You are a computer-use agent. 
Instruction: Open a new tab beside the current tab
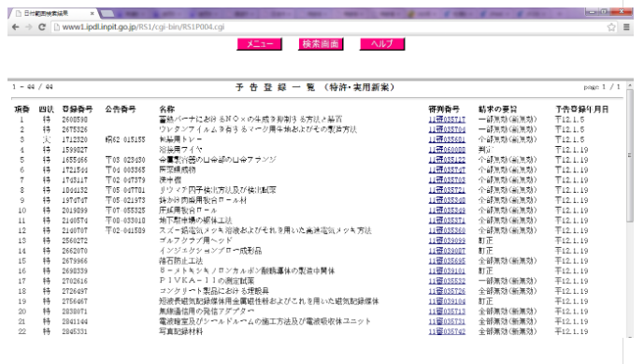coord(107,14)
